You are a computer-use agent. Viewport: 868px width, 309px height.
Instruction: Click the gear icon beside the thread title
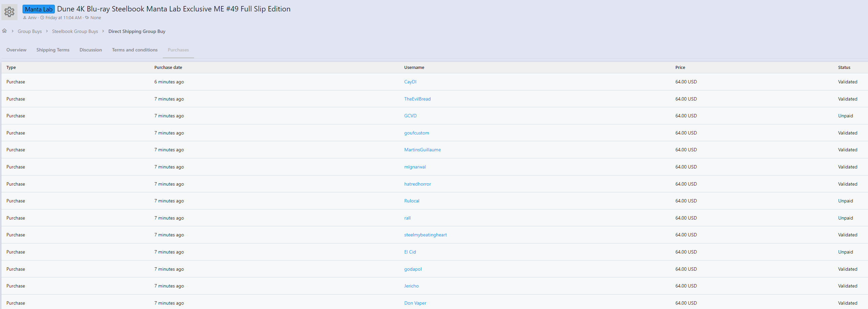[9, 12]
